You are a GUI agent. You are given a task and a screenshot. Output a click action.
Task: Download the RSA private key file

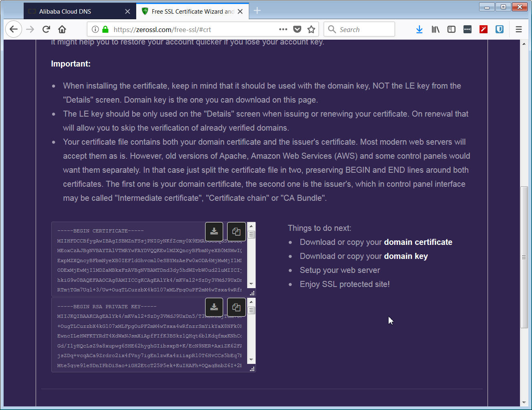[214, 307]
